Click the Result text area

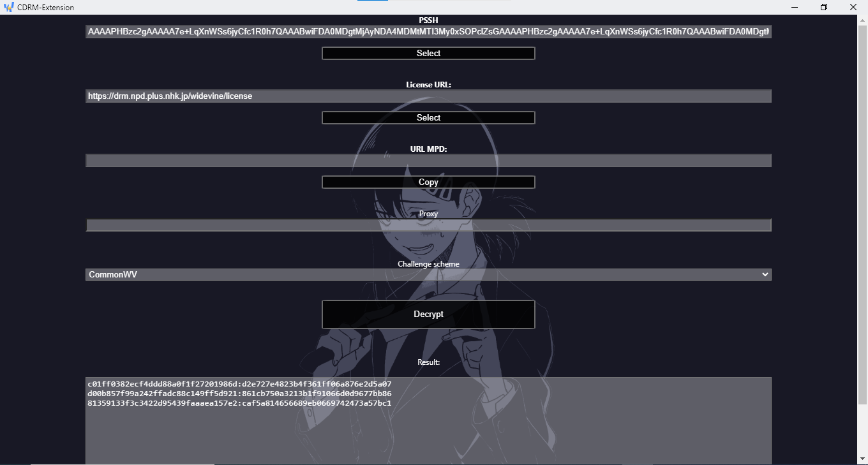[428, 421]
